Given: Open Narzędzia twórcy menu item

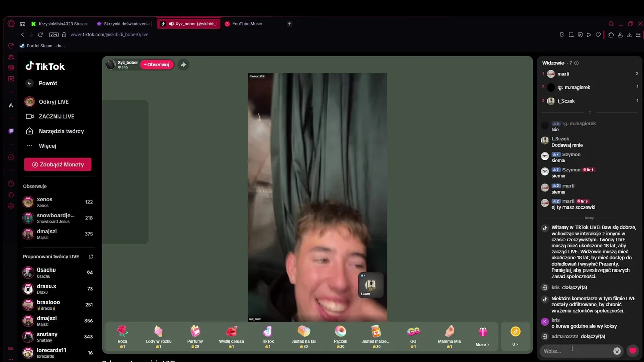Looking at the screenshot, I should click(55, 131).
